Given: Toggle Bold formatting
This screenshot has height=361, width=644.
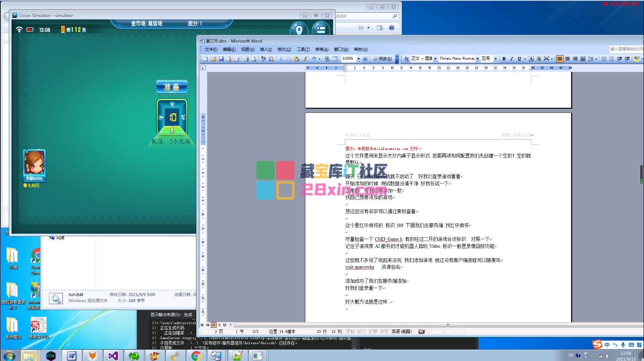Looking at the screenshot, I should pyautogui.click(x=504, y=59).
